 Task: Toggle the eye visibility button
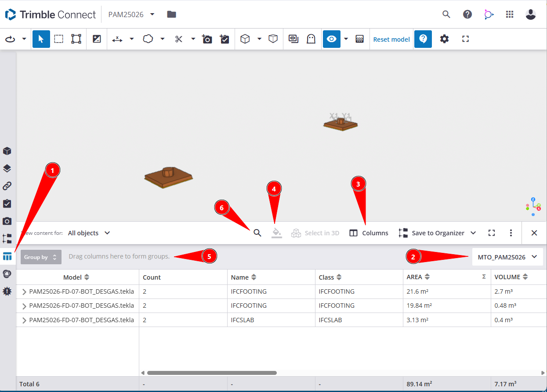coord(331,39)
